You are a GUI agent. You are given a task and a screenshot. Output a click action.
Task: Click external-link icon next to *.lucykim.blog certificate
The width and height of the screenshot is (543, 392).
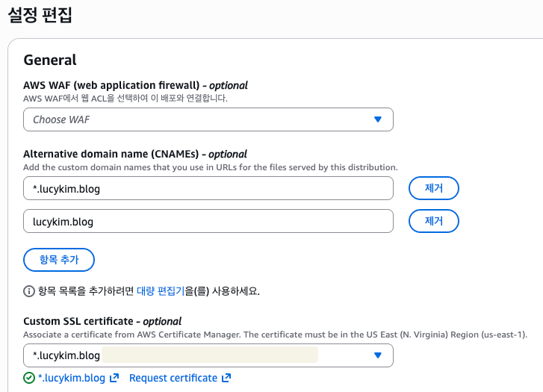pos(114,378)
